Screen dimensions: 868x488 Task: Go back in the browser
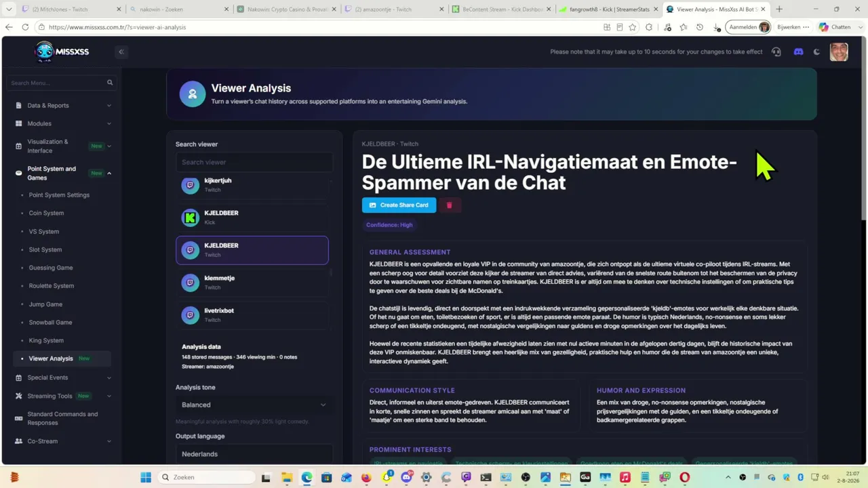[9, 27]
